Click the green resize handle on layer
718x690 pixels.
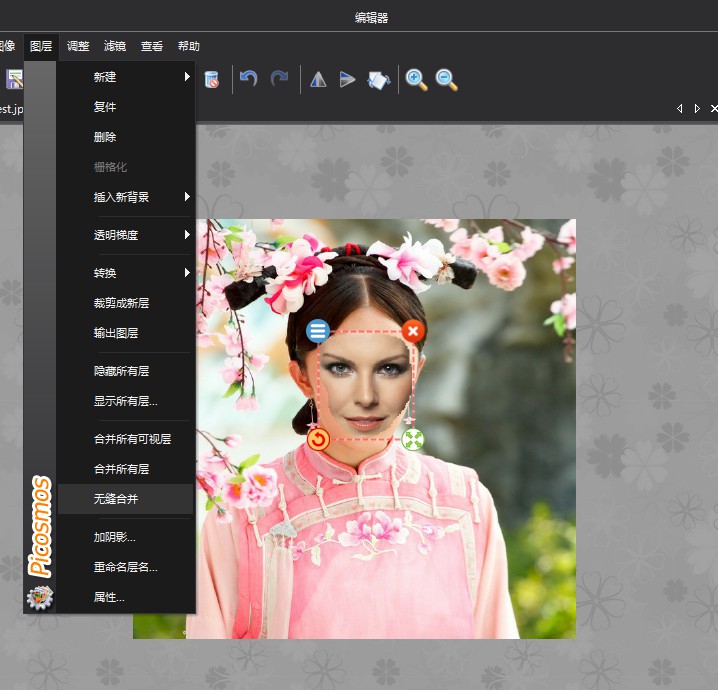[413, 438]
